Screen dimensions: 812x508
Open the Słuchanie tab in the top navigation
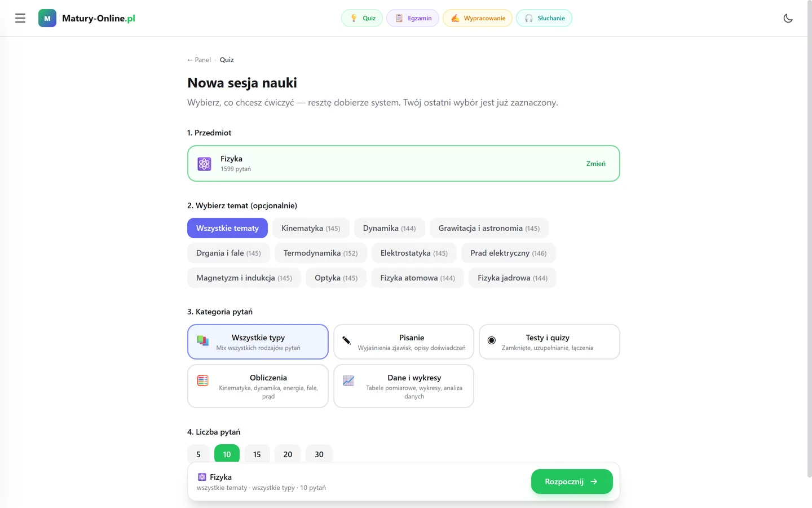tap(544, 18)
